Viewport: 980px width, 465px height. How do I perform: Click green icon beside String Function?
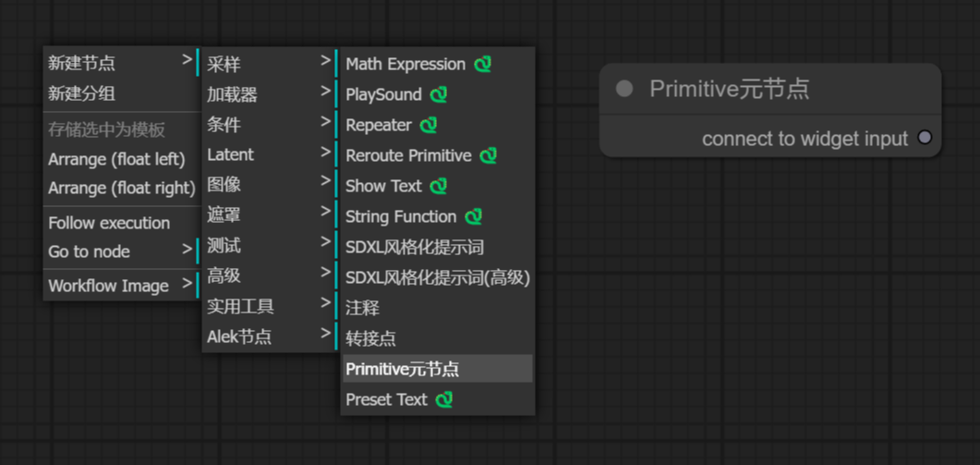474,216
